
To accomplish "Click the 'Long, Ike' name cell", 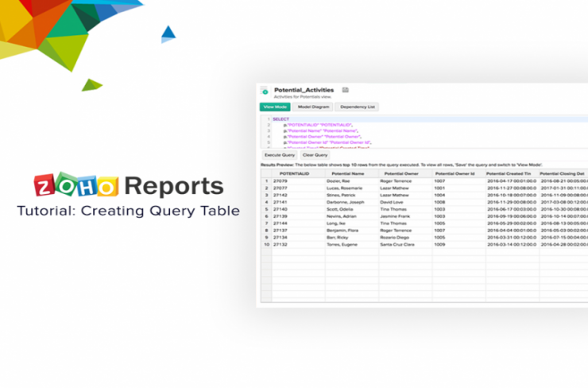I will click(352, 223).
